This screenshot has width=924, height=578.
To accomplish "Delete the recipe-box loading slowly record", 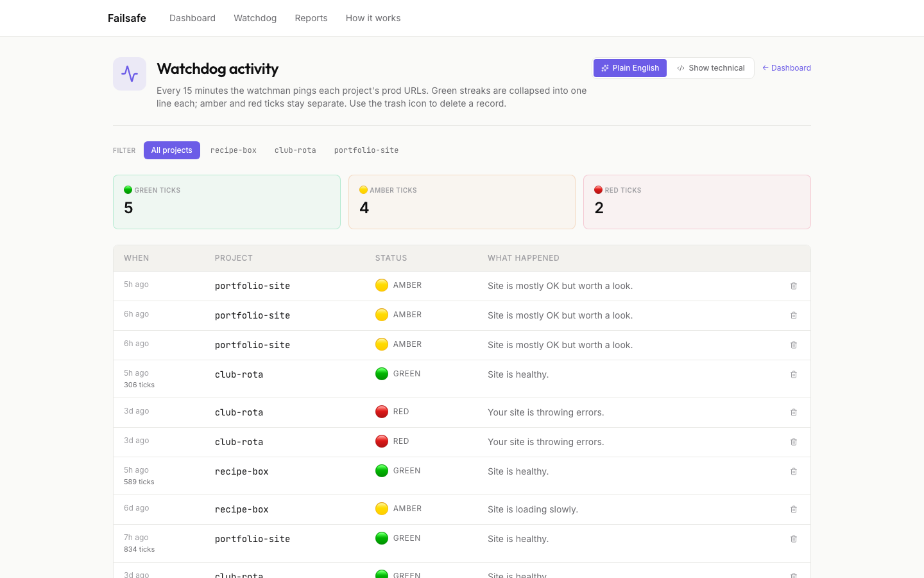I will 794,509.
